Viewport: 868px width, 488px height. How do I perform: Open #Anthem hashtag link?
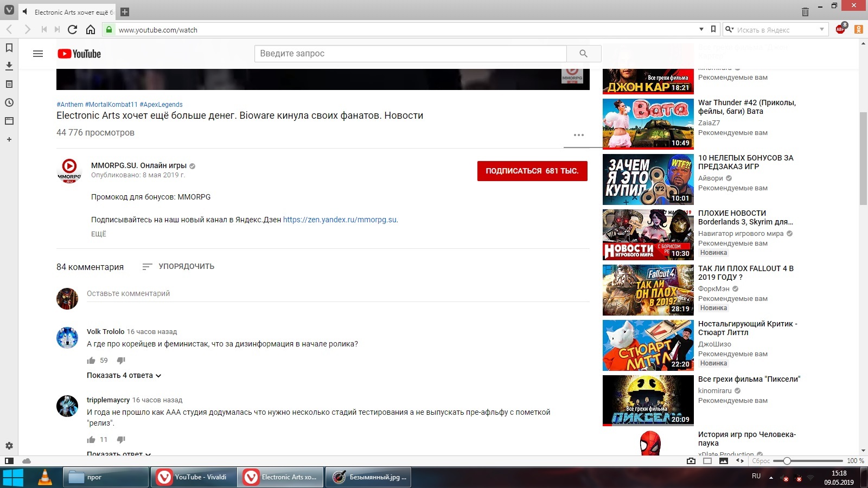[70, 104]
